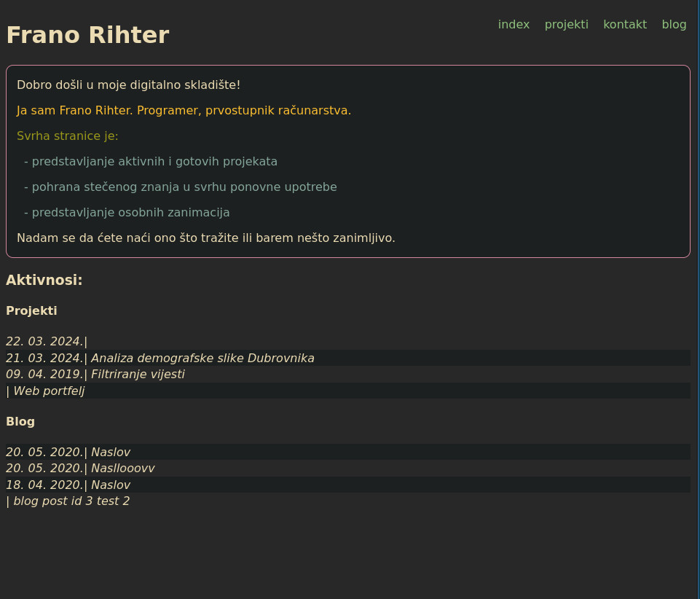Viewport: 700px width, 599px height.
Task: Click the bold Blog subheading above posts
Action: 20,422
